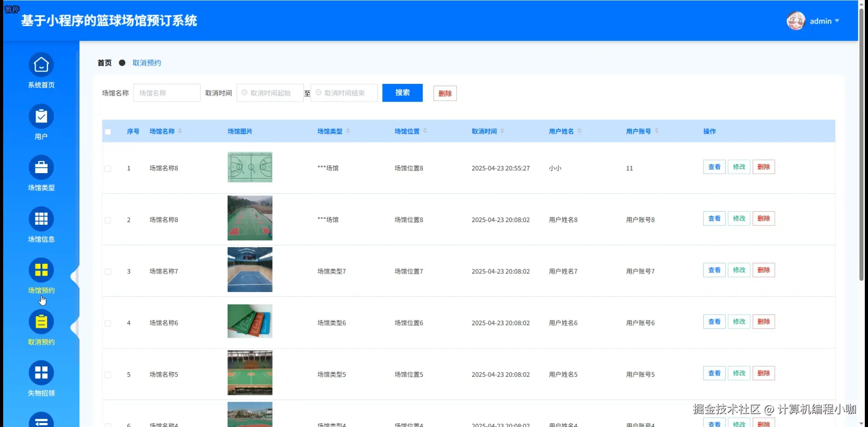The height and width of the screenshot is (427, 868).
Task: Open the 取消时间起始 date field
Action: 270,93
